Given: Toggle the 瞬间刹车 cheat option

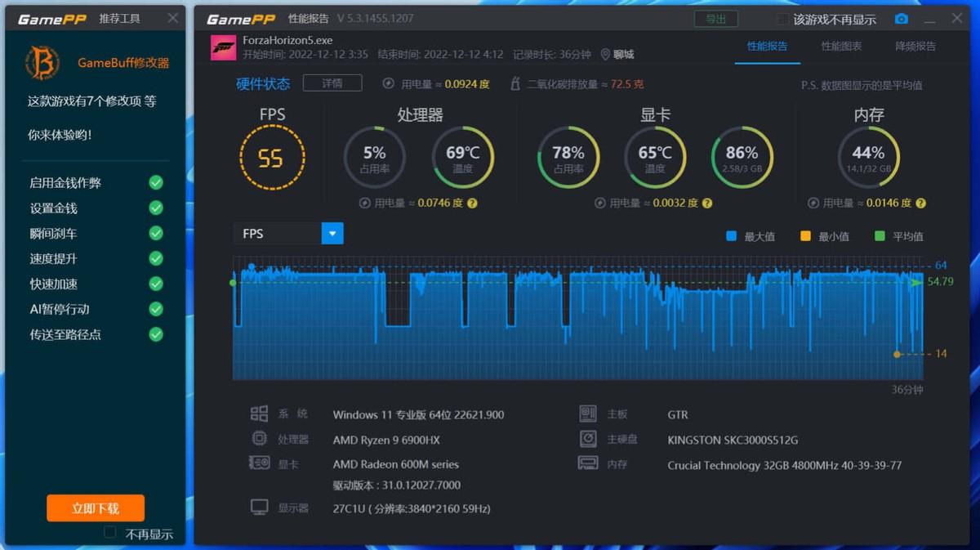Looking at the screenshot, I should [155, 233].
